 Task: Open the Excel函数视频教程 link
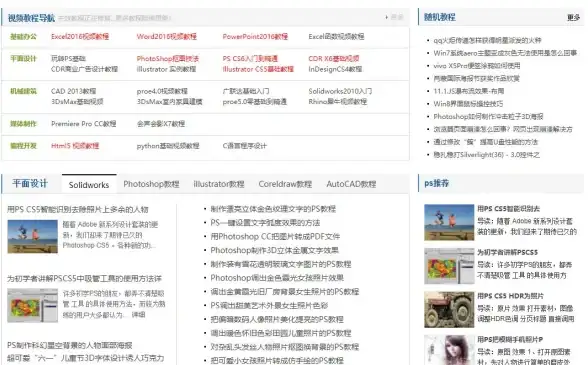click(336, 36)
